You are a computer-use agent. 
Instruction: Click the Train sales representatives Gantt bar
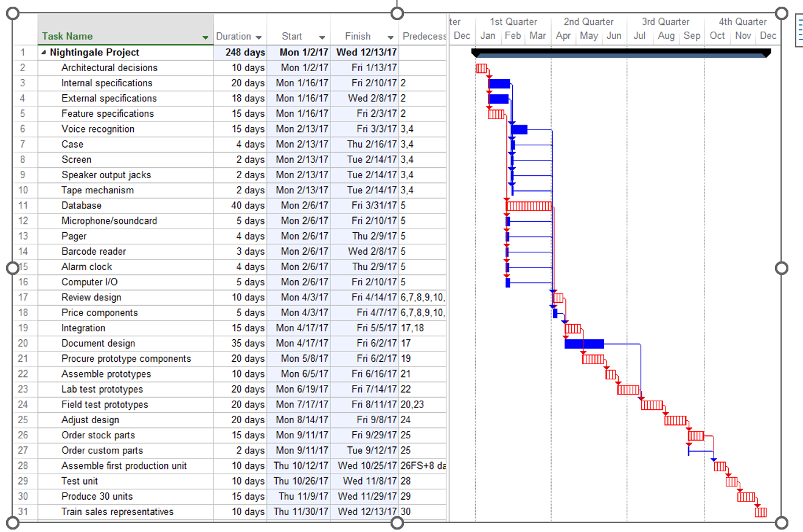pyautogui.click(x=760, y=512)
